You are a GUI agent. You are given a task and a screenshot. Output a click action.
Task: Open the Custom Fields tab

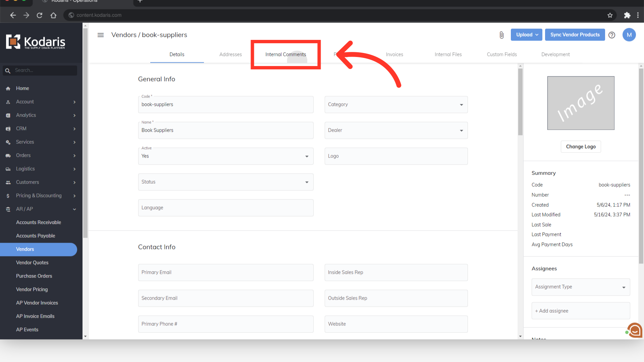coord(501,55)
